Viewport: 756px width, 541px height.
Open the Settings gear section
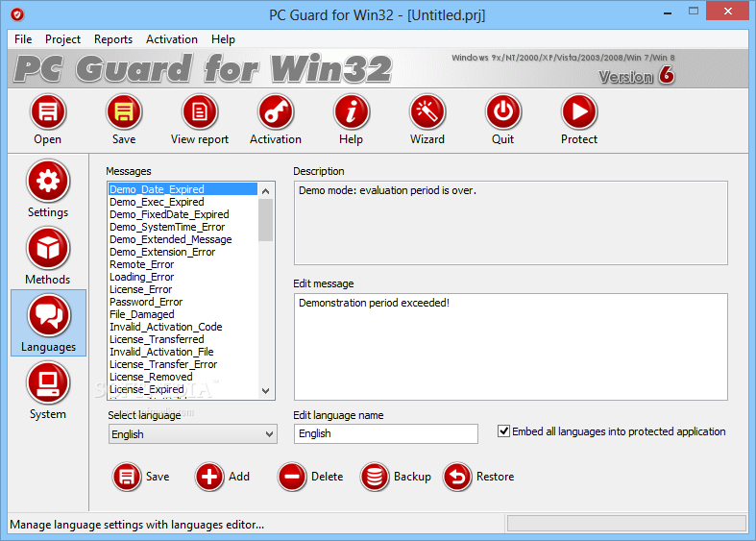pyautogui.click(x=48, y=182)
